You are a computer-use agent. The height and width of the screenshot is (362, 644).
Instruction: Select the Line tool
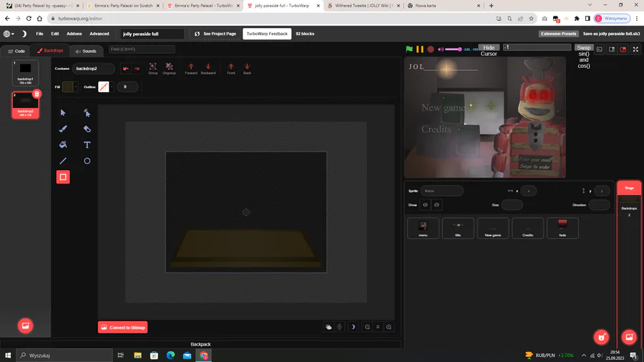(x=63, y=161)
